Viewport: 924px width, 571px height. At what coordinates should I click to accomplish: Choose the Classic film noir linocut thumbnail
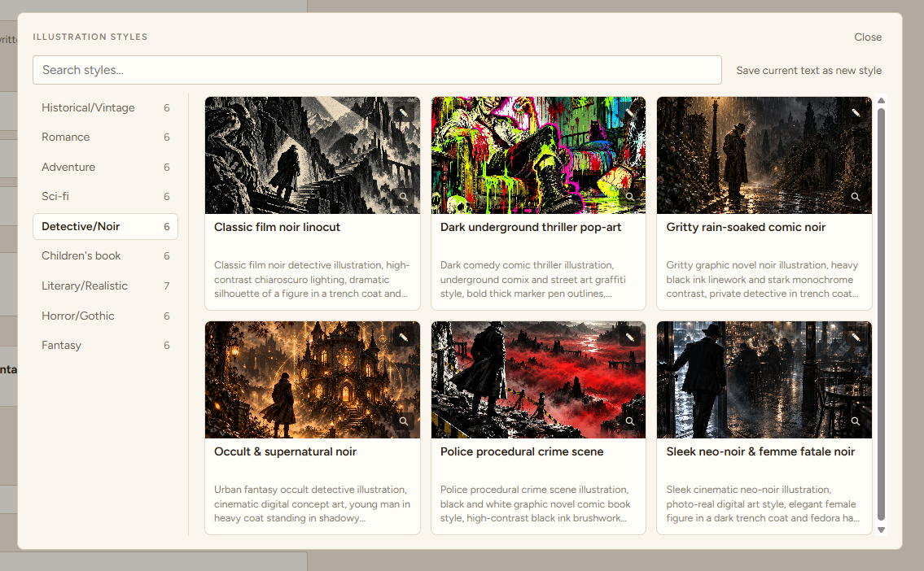click(x=313, y=155)
